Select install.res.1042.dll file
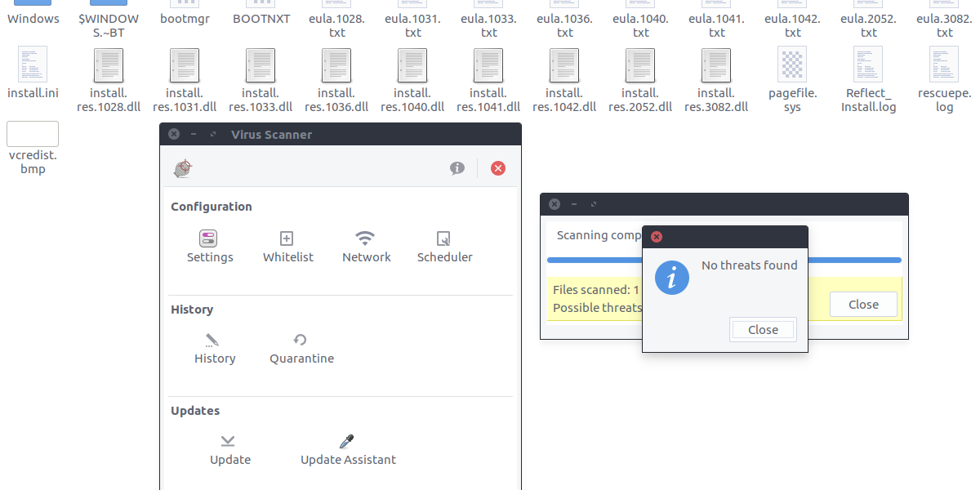 [x=564, y=80]
